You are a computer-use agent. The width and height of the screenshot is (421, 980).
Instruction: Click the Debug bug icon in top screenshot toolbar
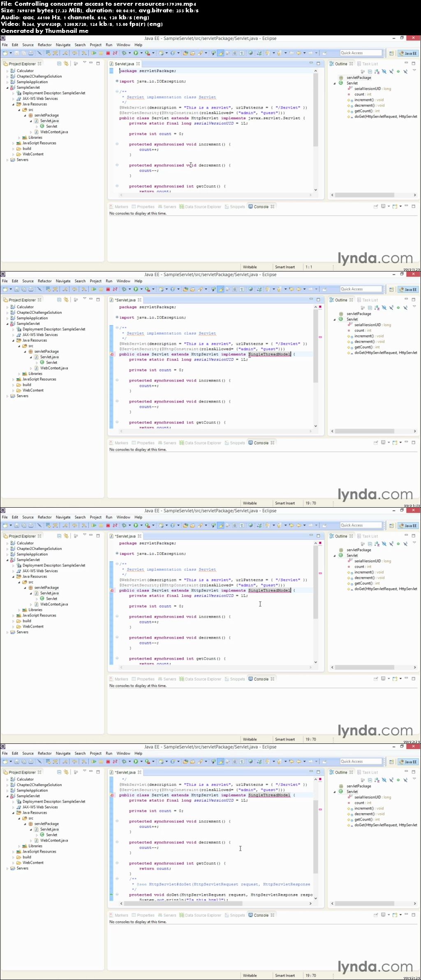(124, 53)
